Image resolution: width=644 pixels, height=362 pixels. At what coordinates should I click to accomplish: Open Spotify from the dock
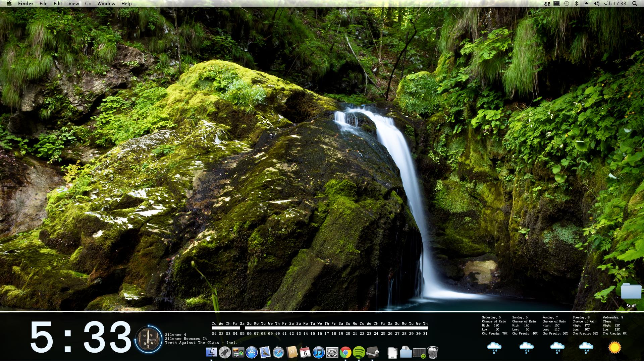[x=359, y=352]
